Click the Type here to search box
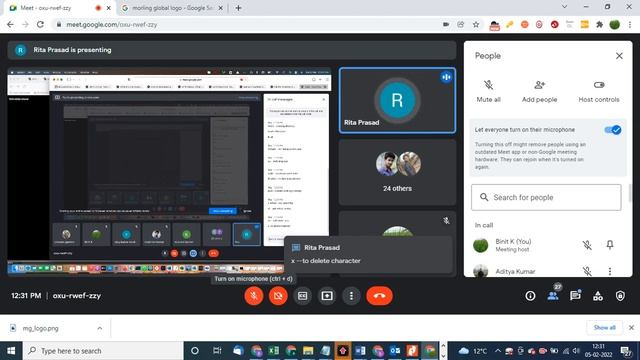 103,351
